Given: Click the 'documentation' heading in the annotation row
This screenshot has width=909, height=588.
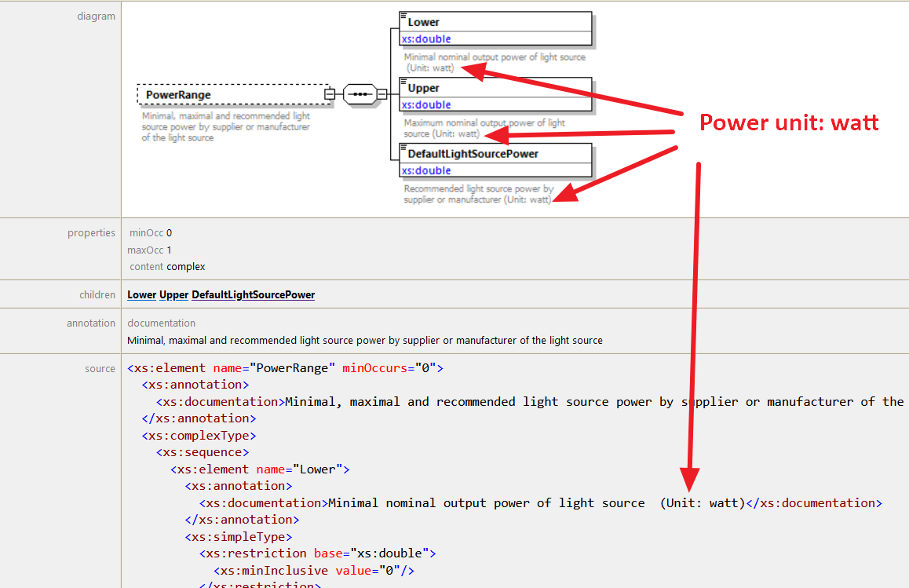Looking at the screenshot, I should [x=161, y=323].
